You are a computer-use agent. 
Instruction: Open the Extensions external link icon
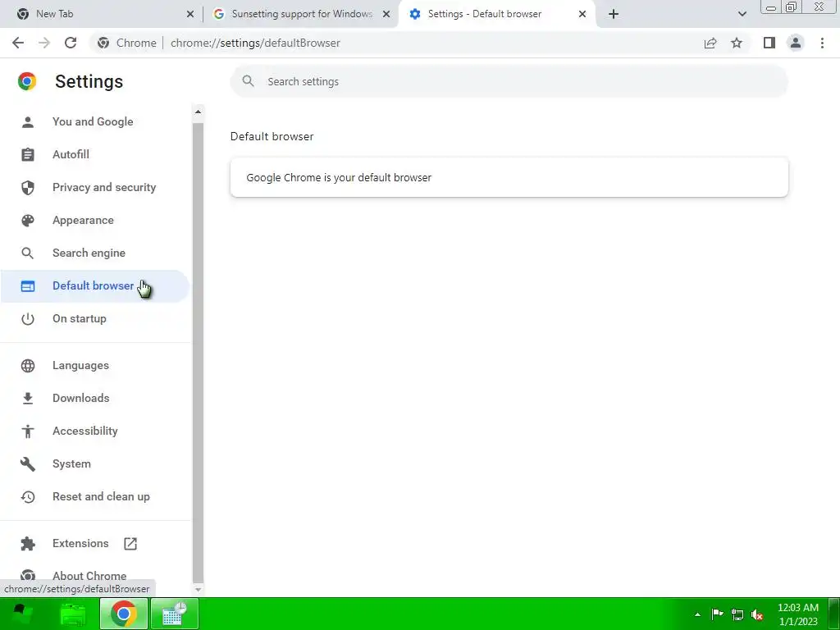tap(130, 543)
